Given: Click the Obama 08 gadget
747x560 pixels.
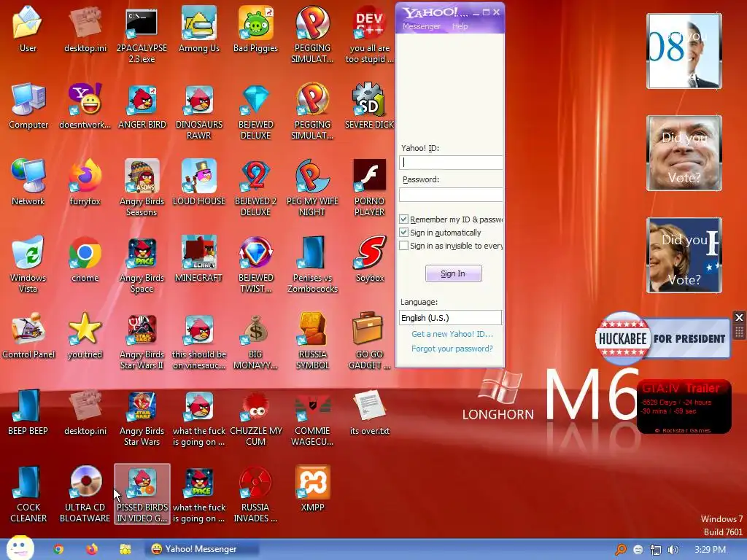Looking at the screenshot, I should point(684,51).
